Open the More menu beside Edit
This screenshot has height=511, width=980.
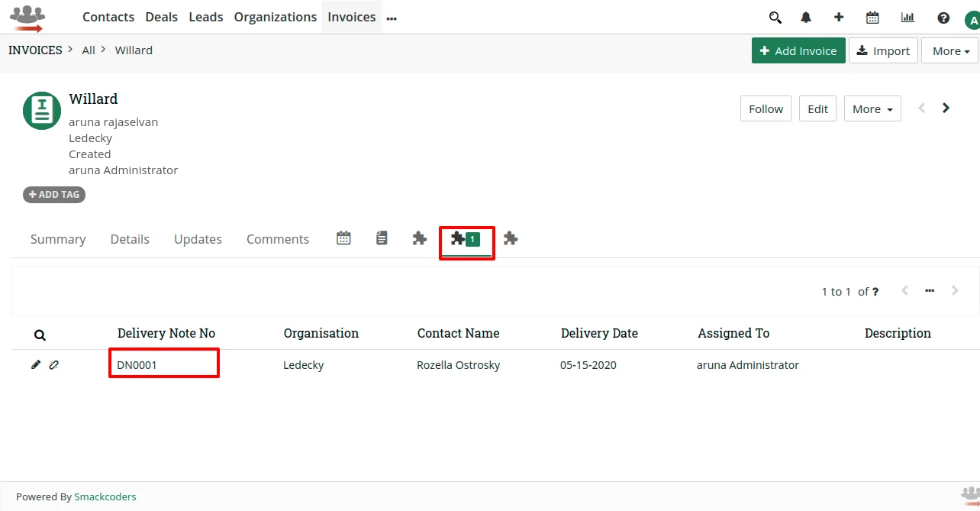872,108
